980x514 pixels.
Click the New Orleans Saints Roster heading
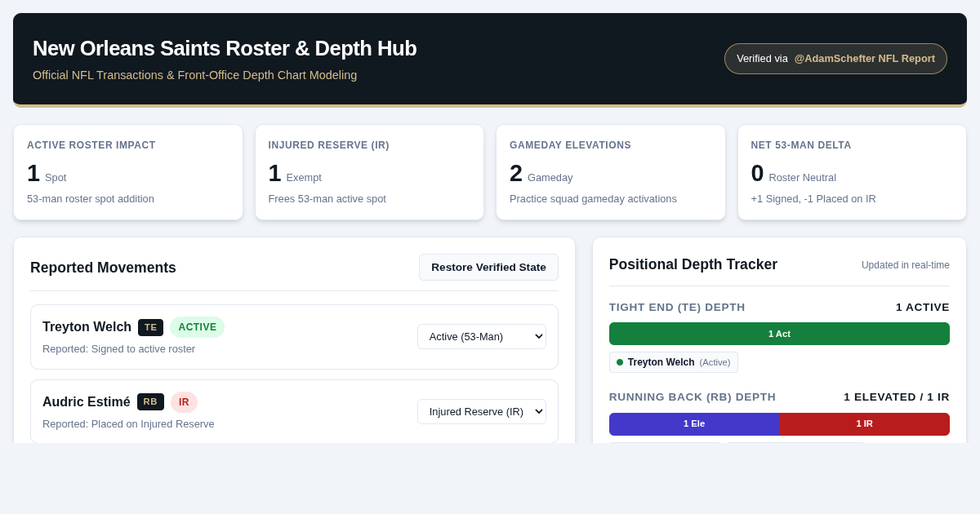click(x=225, y=48)
